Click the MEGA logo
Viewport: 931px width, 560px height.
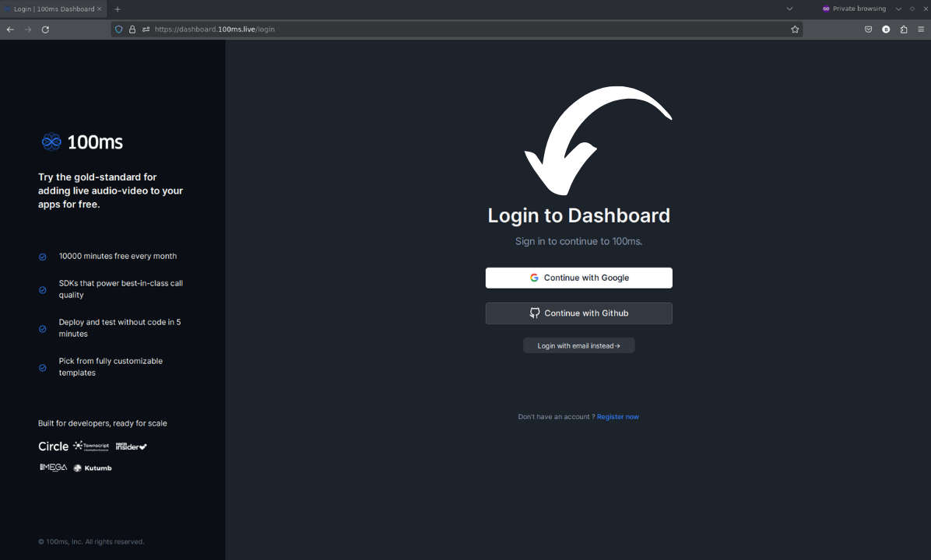click(x=54, y=467)
